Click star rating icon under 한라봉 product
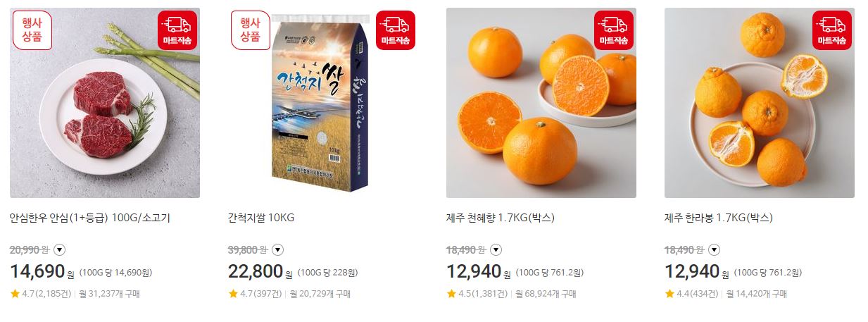Viewport: 868px width, 322px height. coord(669,294)
